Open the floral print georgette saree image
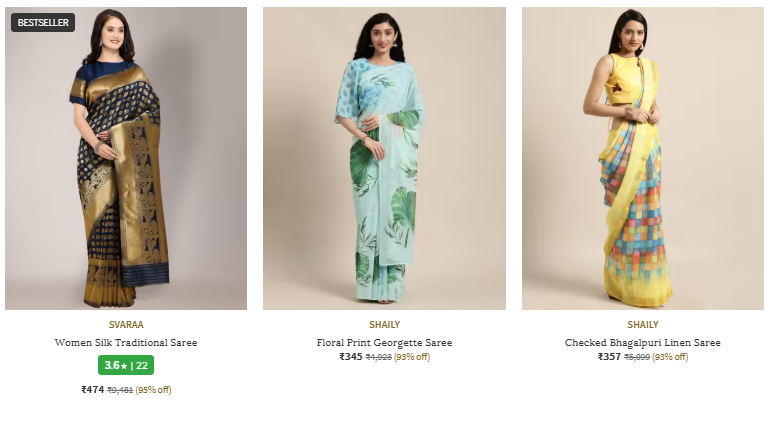The width and height of the screenshot is (772, 430). tap(384, 158)
